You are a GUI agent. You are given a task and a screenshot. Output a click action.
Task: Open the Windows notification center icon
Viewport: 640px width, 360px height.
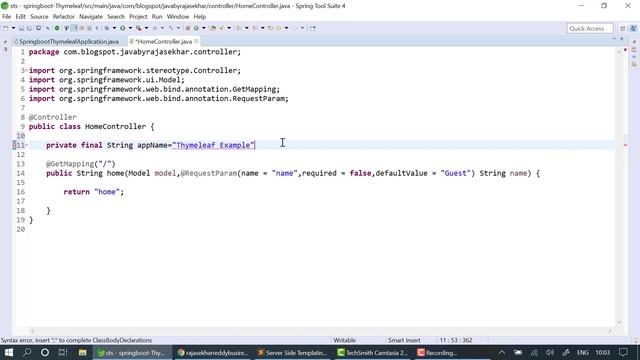coord(624,352)
